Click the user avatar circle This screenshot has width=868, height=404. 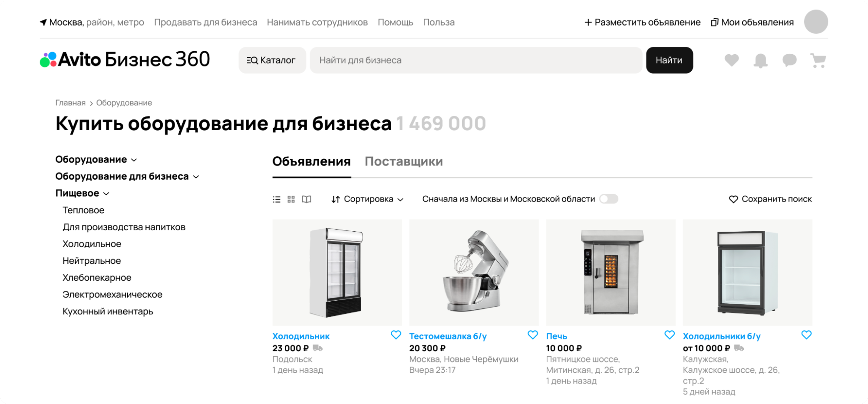(x=816, y=22)
